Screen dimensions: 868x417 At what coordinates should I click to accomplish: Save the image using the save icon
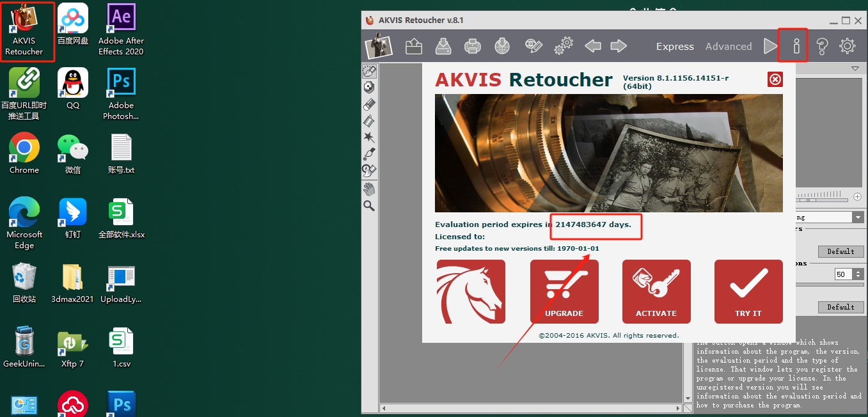[443, 46]
